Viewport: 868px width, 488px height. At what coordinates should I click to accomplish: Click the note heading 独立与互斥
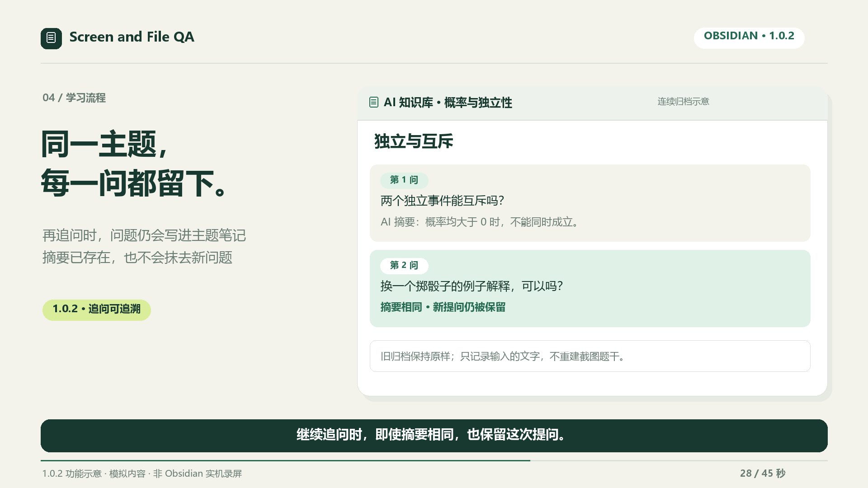coord(414,141)
